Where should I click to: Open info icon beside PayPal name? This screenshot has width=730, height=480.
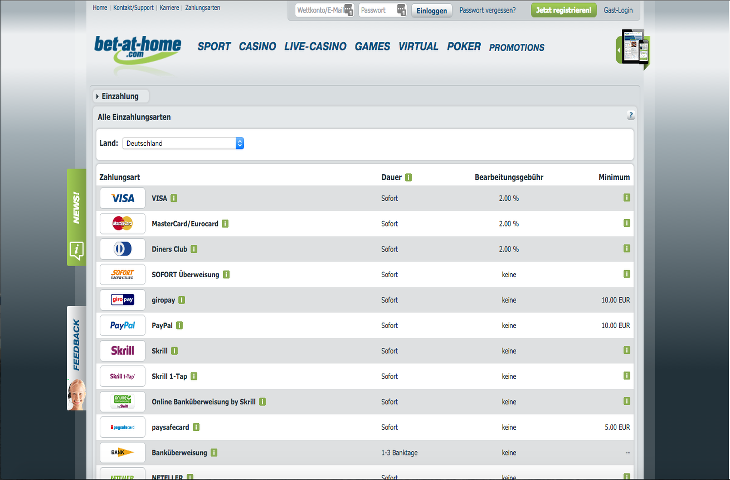coord(179,325)
